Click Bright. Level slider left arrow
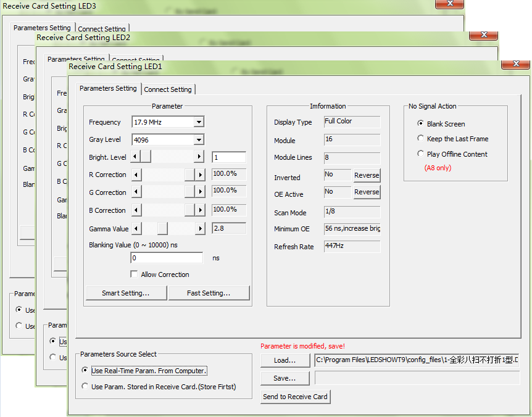This screenshot has width=532, height=417. coord(135,156)
